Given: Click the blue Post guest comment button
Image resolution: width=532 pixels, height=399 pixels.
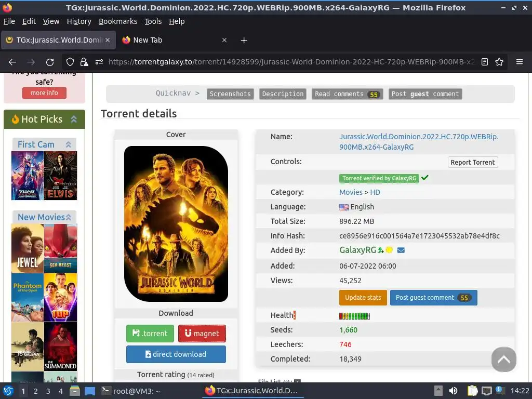Looking at the screenshot, I should [x=433, y=298].
